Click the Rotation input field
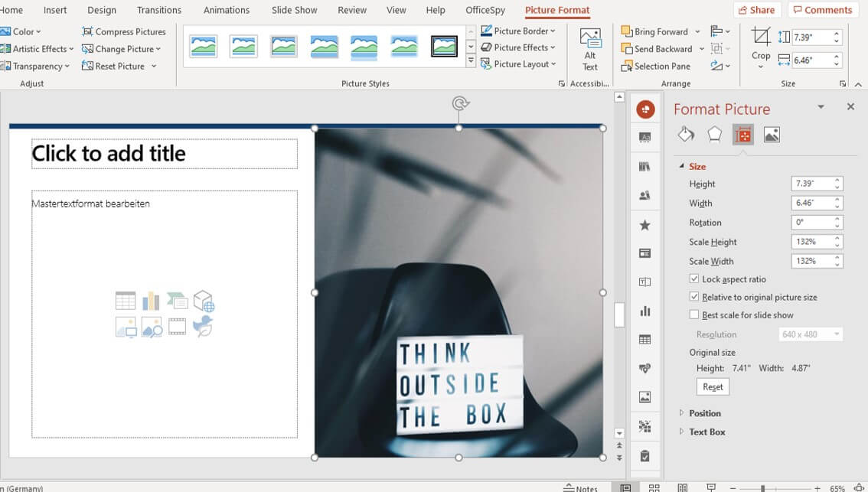The width and height of the screenshot is (868, 492). [x=811, y=223]
